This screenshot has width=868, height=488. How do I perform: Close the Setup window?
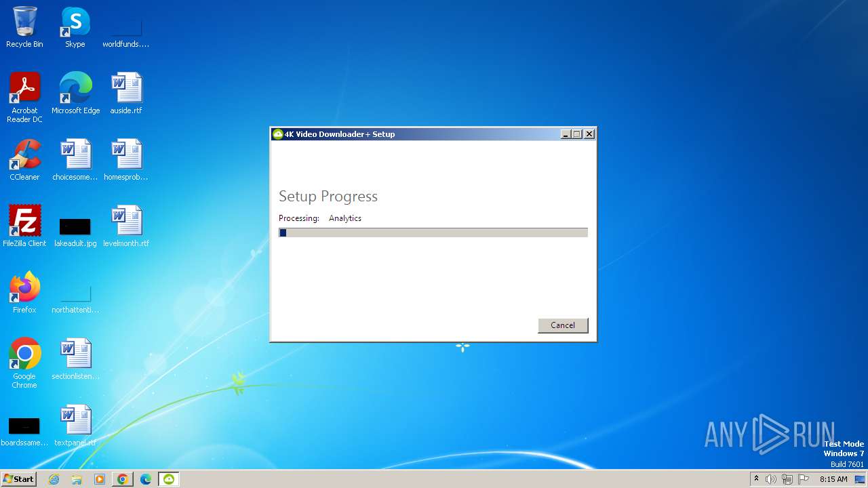(x=589, y=134)
